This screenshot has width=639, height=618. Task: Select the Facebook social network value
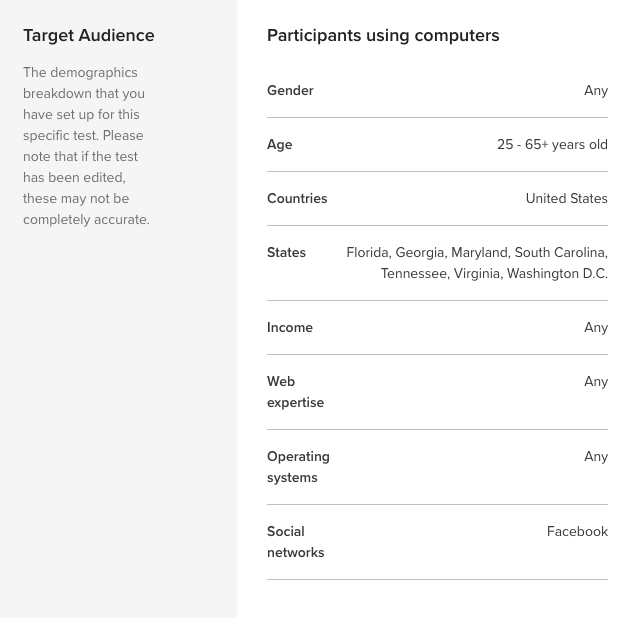(577, 532)
